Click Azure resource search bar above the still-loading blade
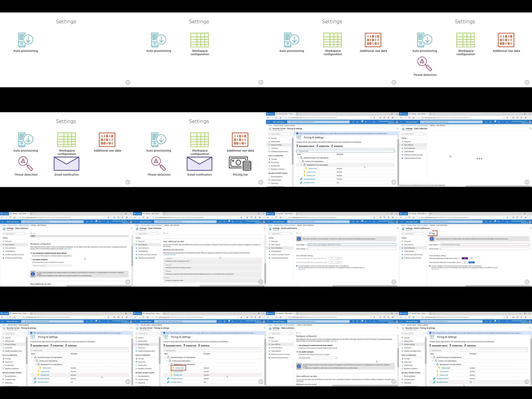 coord(451,122)
